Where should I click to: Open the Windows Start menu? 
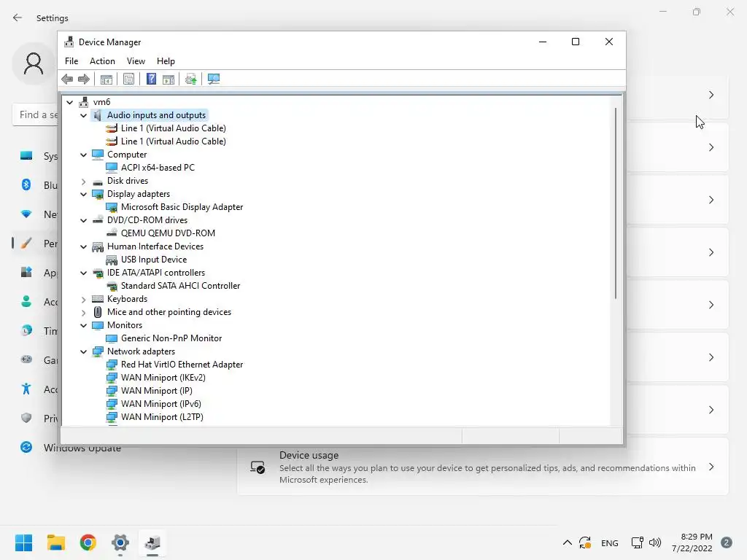click(x=23, y=542)
